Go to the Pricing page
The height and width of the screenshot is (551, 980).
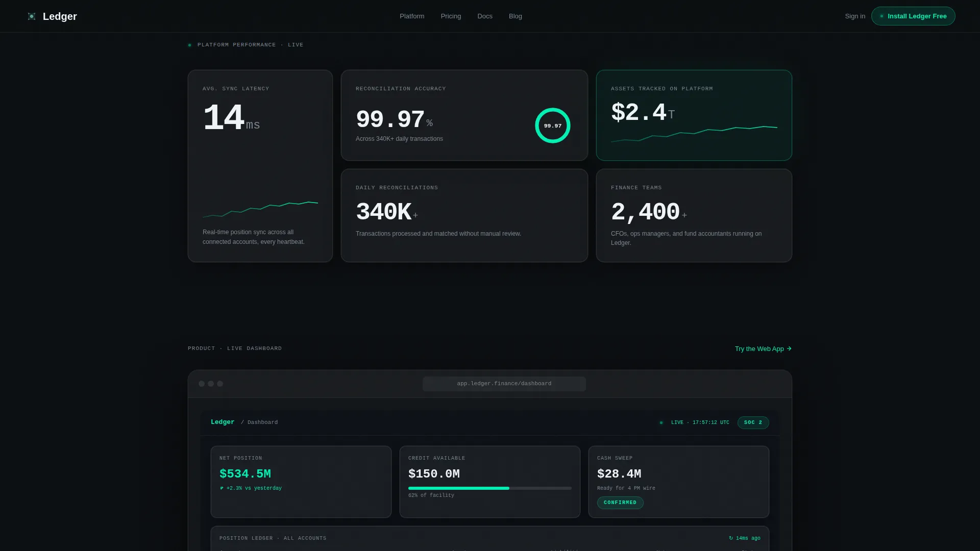pos(451,16)
